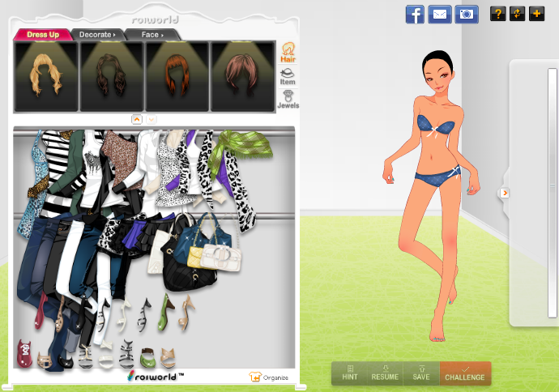Select the Item hat category icon
The image size is (559, 392).
click(x=288, y=77)
